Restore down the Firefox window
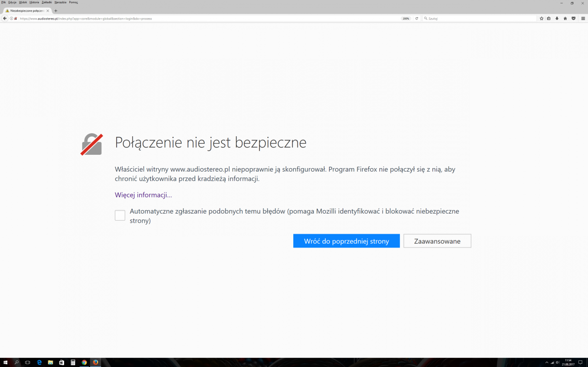Screen dimensions: 588x367 [572, 3]
